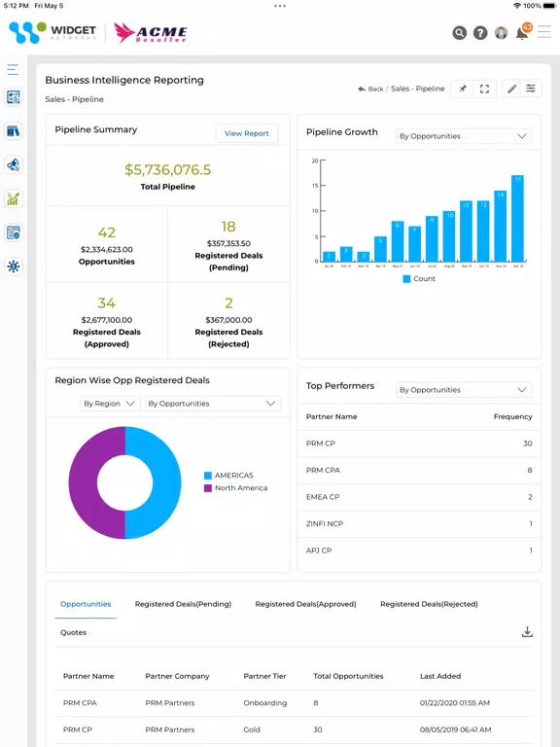Open the notifications bell icon
560x747 pixels.
(523, 32)
